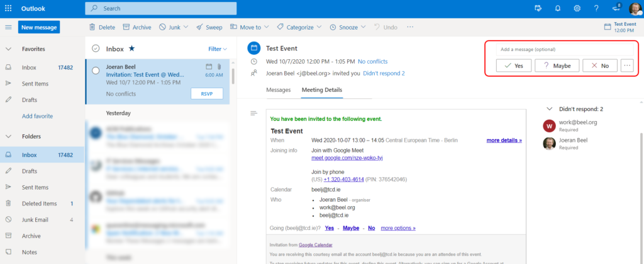Open the Settings gear icon
The image size is (644, 264).
coord(577,8)
